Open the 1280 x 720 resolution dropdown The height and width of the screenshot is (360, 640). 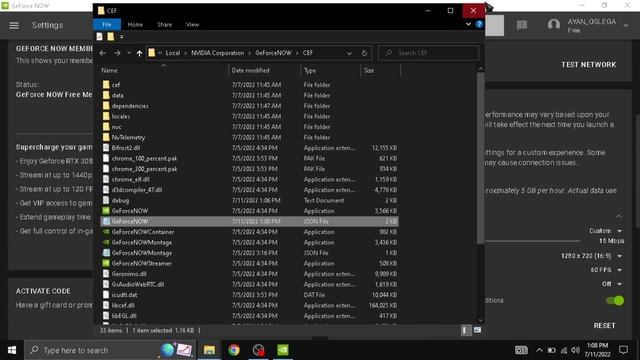coord(591,256)
